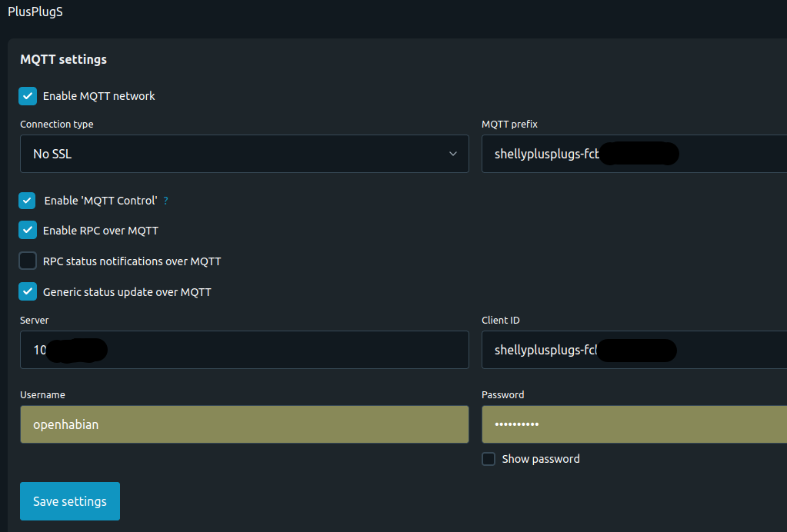Uncheck Enable 'MQTT Control'

coord(28,201)
